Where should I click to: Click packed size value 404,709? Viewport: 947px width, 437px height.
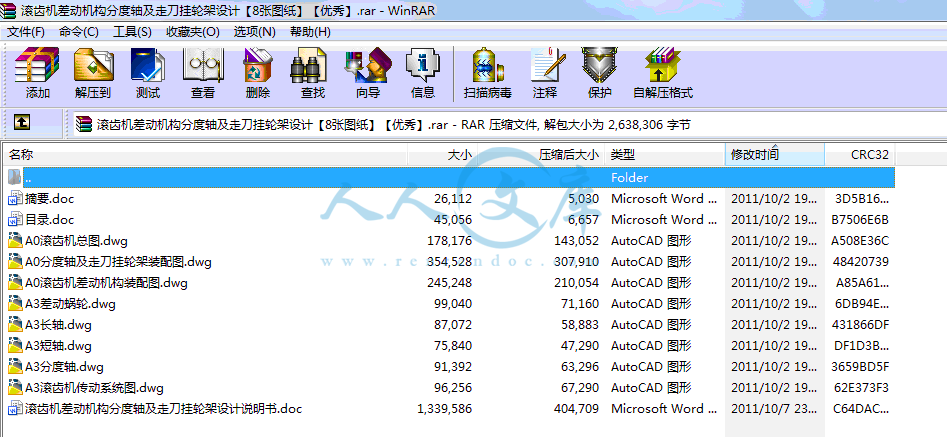[577, 409]
